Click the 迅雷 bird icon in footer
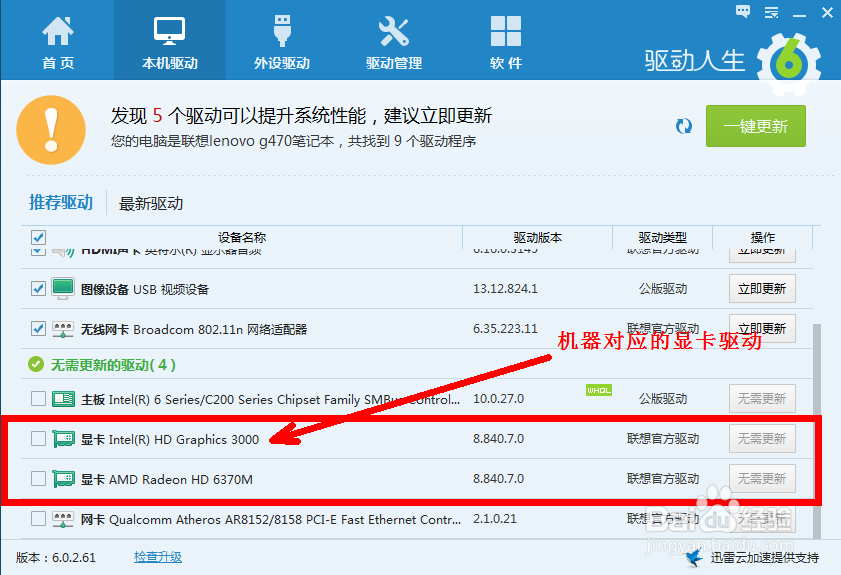Image resolution: width=841 pixels, height=575 pixels. [694, 557]
